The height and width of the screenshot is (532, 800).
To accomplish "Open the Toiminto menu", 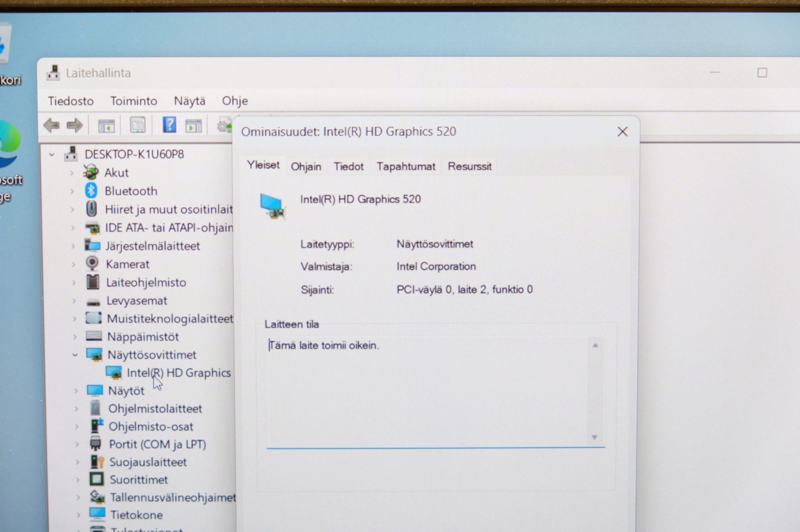I will click(x=134, y=101).
